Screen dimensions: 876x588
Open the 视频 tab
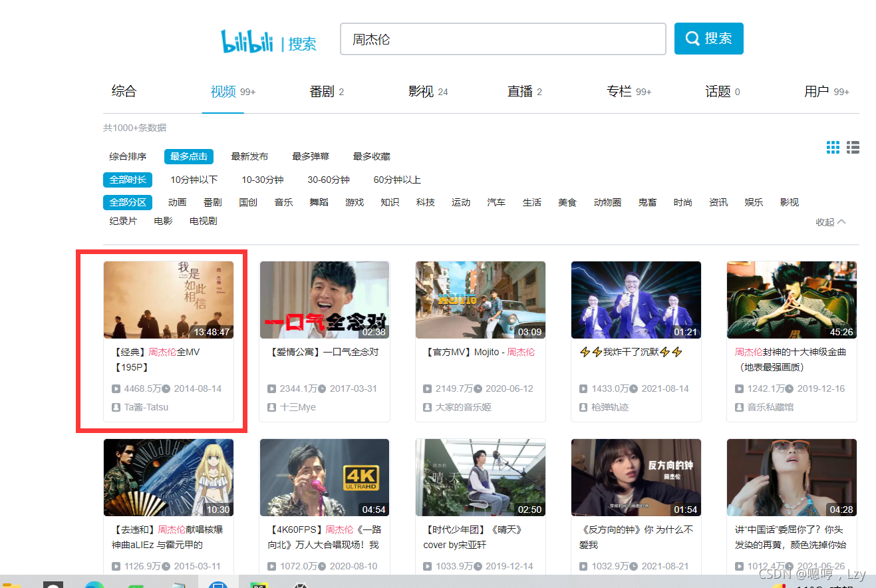click(233, 92)
